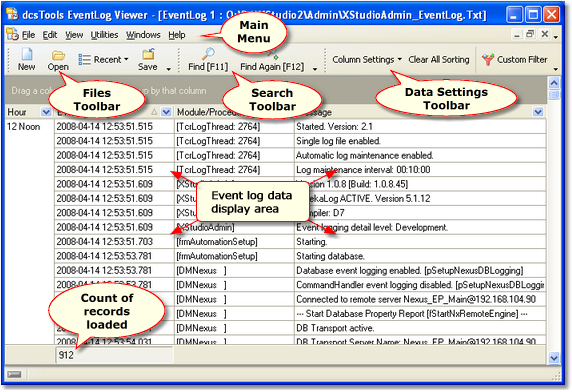Click the scrollbar down arrow
The image size is (572, 392).
pyautogui.click(x=554, y=358)
